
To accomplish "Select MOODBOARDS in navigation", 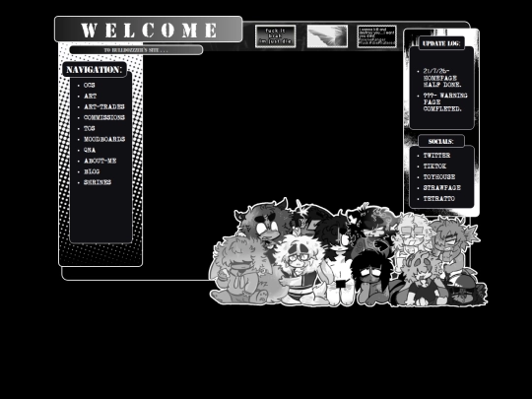I will pyautogui.click(x=104, y=139).
